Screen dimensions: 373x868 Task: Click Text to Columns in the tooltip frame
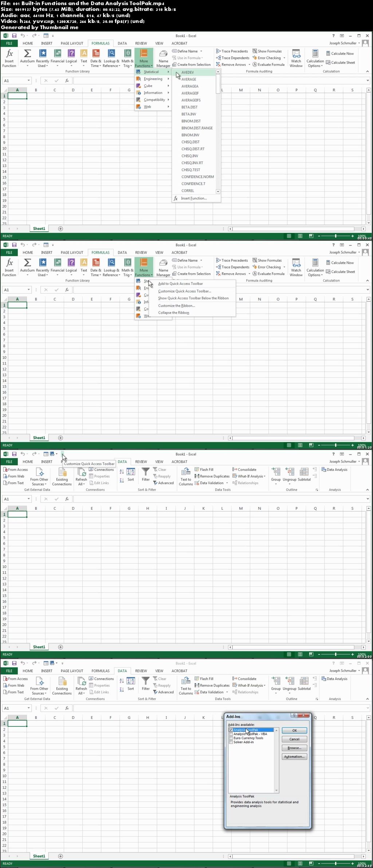186,477
